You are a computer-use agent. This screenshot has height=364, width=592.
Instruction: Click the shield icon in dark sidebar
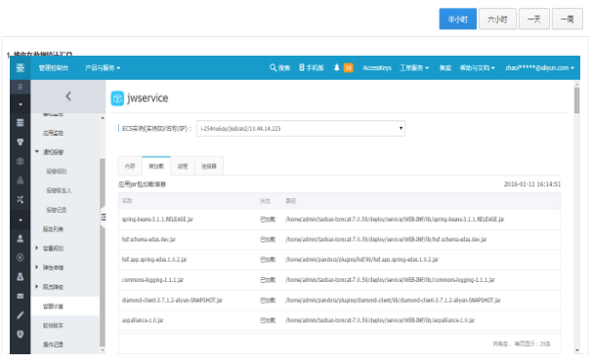click(21, 334)
